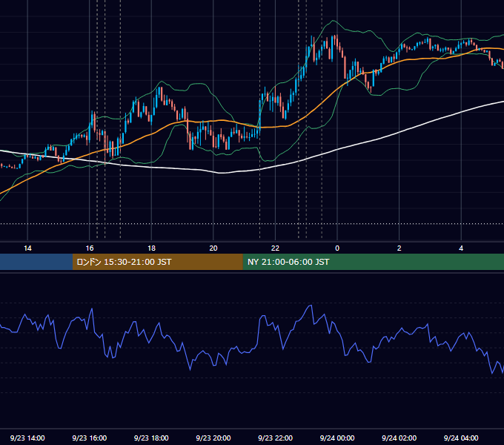Click the 9/24 00:00 time label
Image resolution: width=504 pixels, height=445 pixels.
tap(337, 438)
